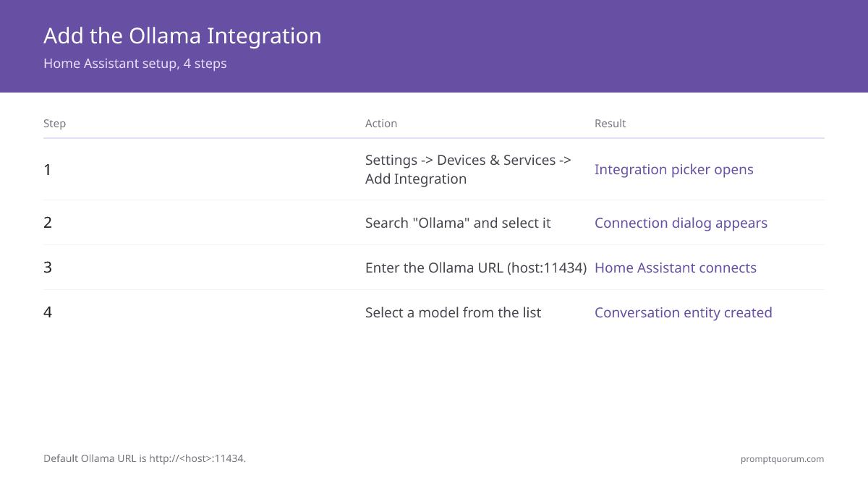Viewport: 868px width, 488px height.
Task: Click "Settings -> Devices & Services -> Add Integration" action
Action: tap(468, 170)
